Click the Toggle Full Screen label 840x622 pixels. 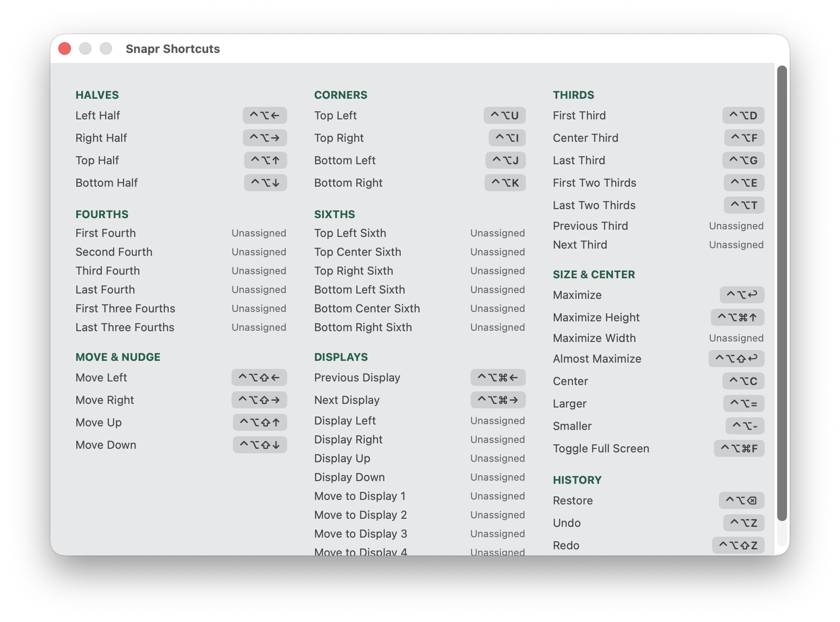[601, 448]
